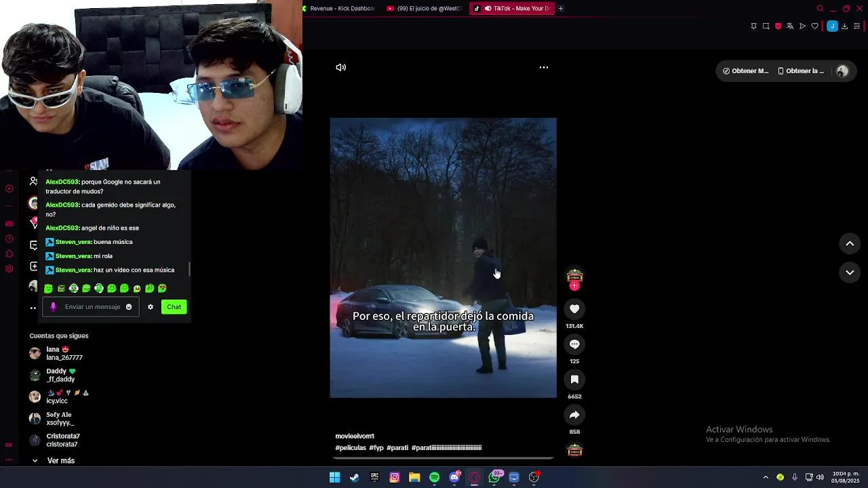Click the pin icon in the browser toolbar
This screenshot has height=488, width=868.
(x=753, y=26)
